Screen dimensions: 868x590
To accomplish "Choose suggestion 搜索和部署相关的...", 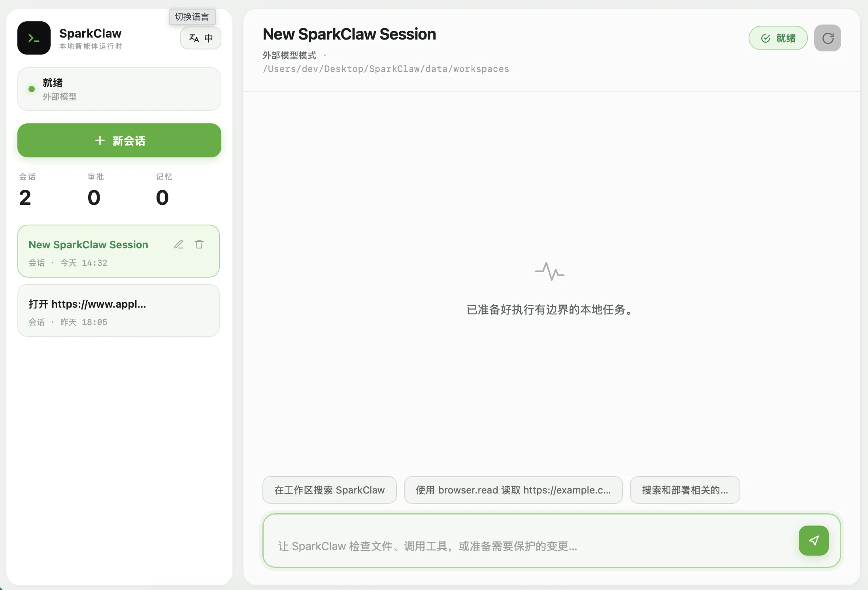I will [x=685, y=490].
